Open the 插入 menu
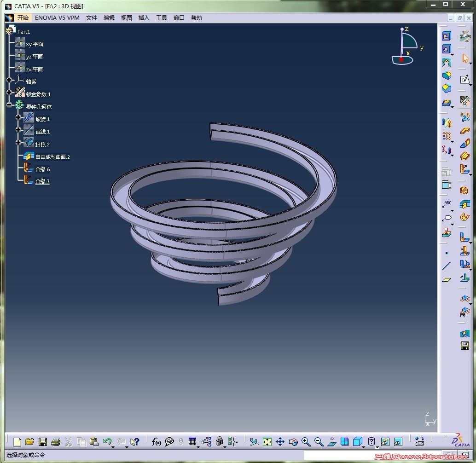476x463 pixels. (x=144, y=17)
